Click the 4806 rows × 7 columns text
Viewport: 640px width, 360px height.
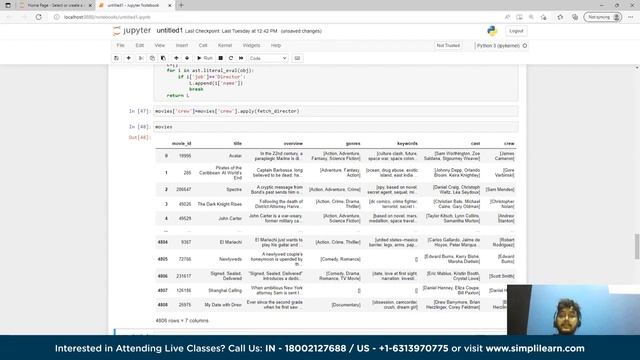(x=182, y=321)
